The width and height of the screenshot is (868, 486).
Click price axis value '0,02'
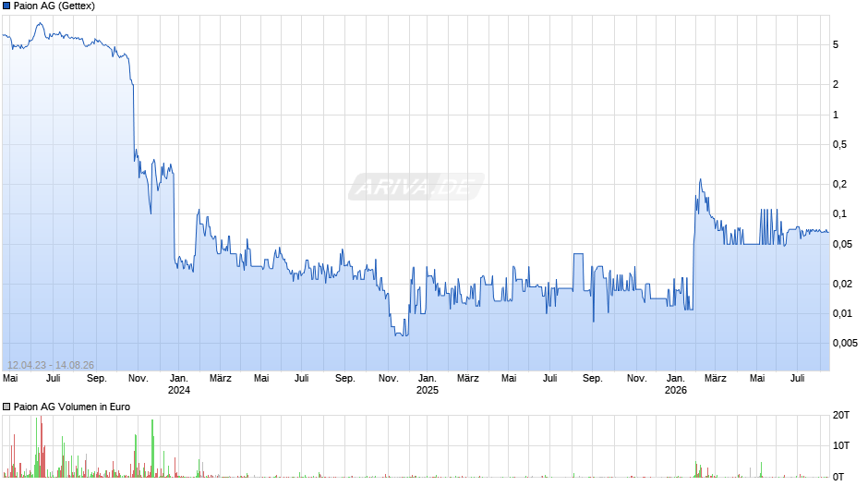coord(842,284)
